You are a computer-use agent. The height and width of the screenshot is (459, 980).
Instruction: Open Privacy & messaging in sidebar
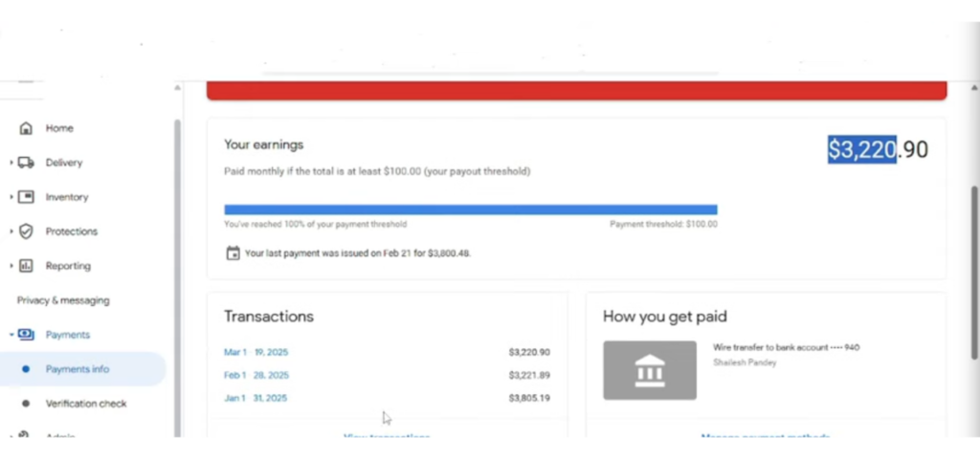tap(63, 300)
